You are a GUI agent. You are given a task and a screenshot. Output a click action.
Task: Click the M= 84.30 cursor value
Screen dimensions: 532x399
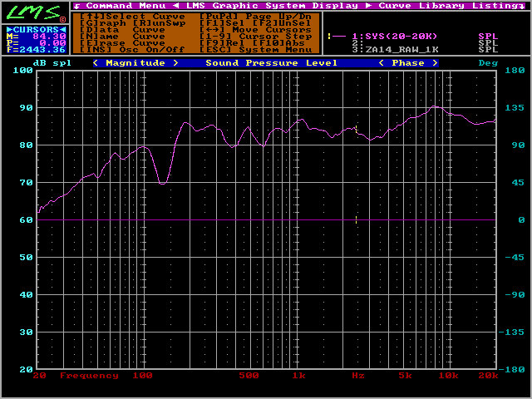(36, 37)
